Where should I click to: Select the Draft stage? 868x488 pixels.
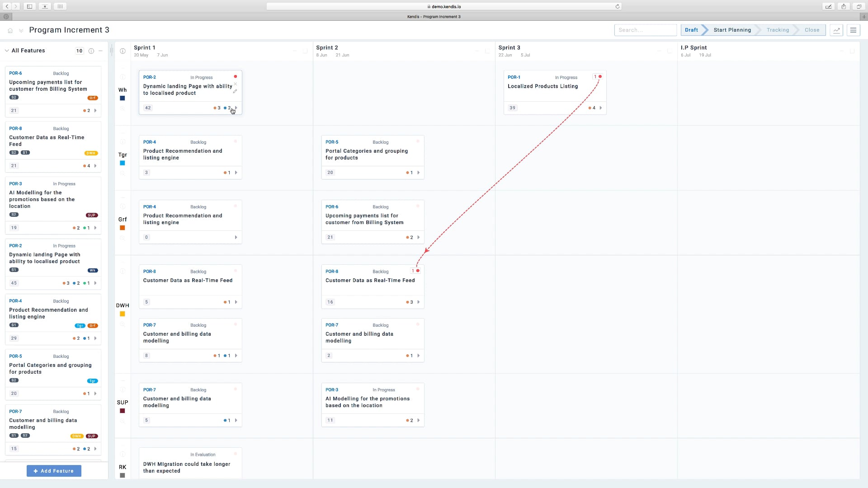pyautogui.click(x=691, y=30)
